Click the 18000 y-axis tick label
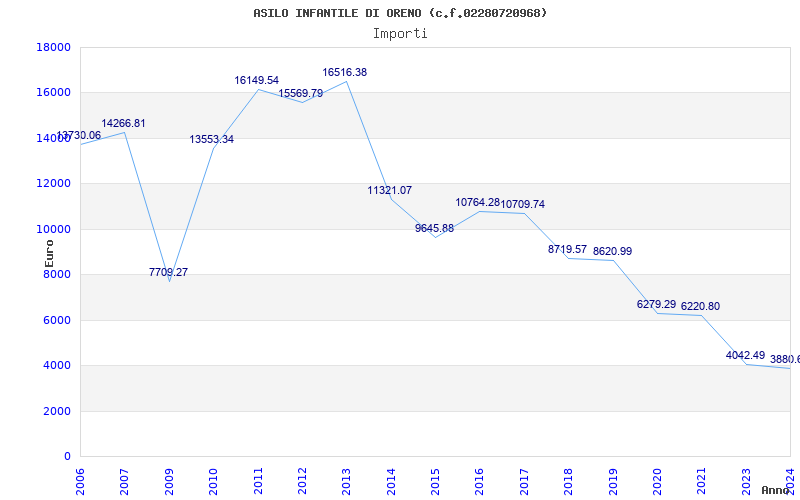 point(54,47)
